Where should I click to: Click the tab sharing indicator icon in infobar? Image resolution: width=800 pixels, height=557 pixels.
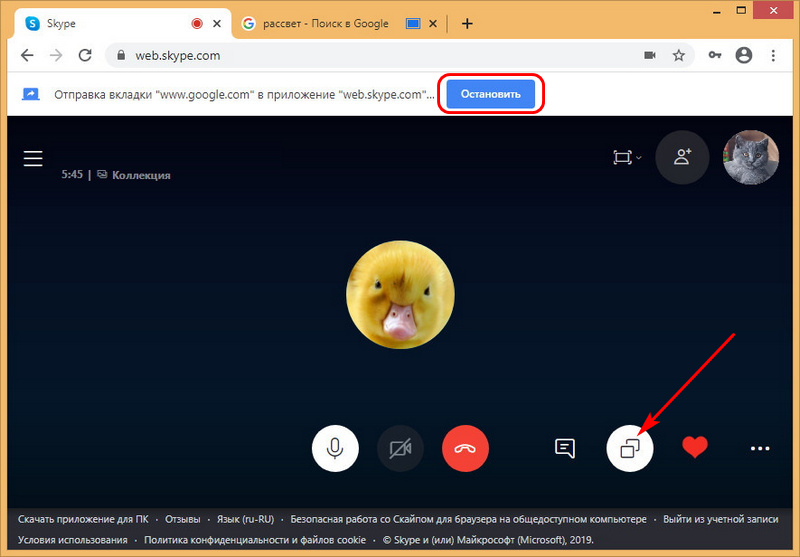click(31, 94)
